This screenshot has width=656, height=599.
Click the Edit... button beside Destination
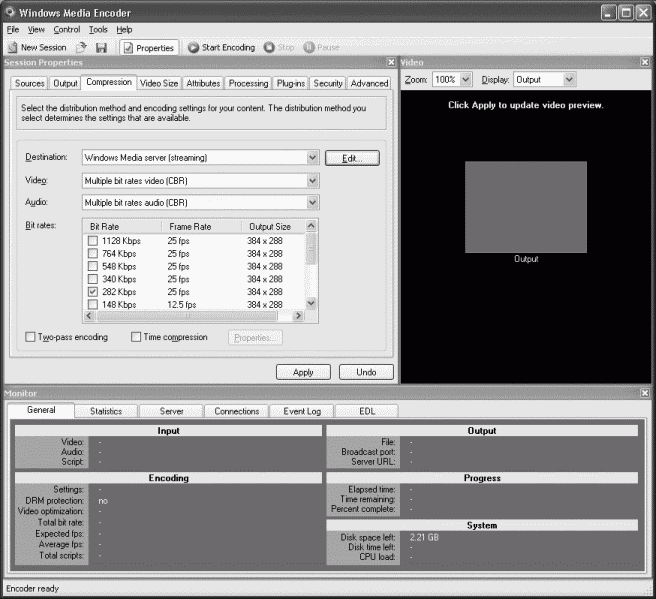click(352, 158)
